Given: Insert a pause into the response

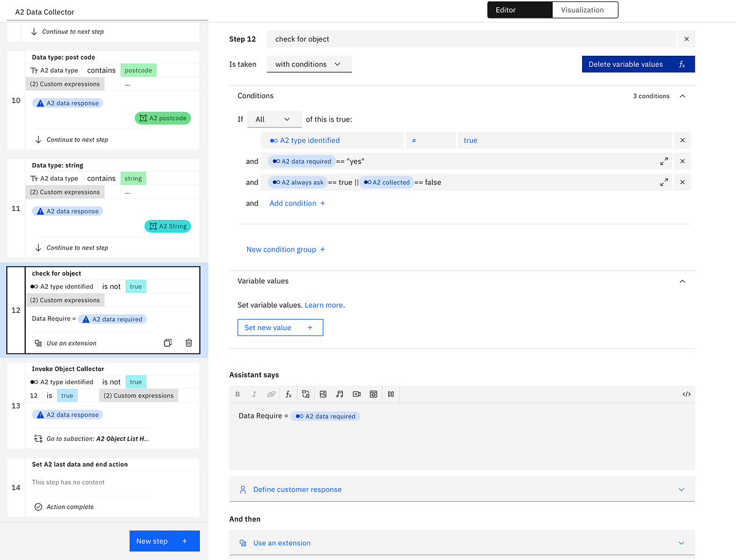Looking at the screenshot, I should [x=391, y=394].
